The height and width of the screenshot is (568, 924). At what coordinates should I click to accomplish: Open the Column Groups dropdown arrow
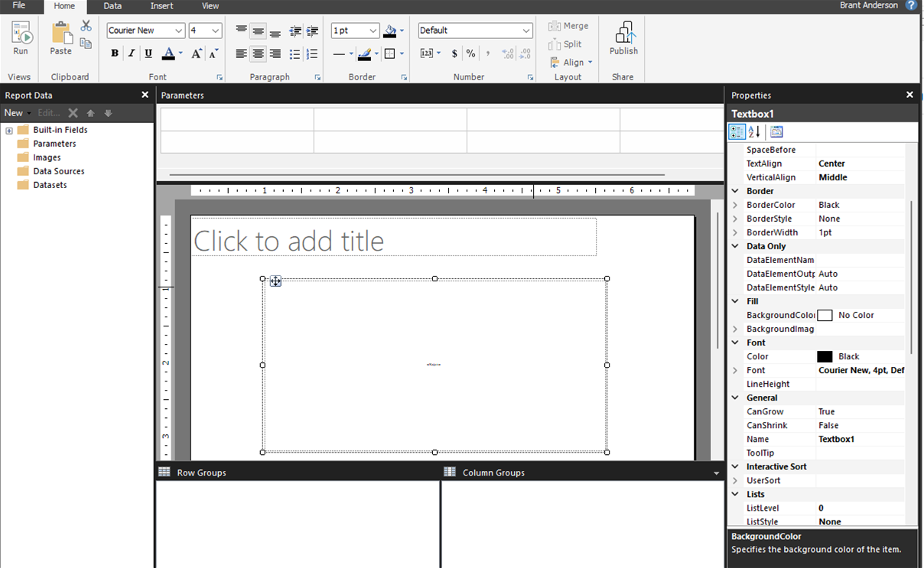[717, 473]
